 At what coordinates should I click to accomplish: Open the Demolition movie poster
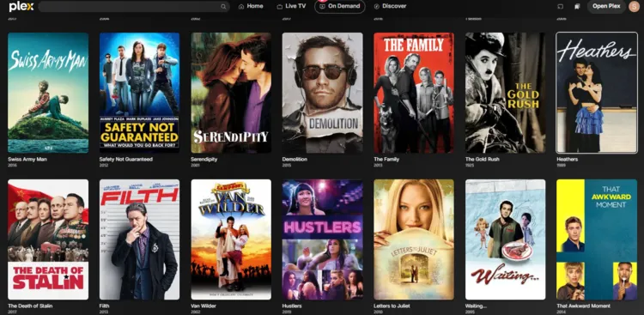click(322, 93)
